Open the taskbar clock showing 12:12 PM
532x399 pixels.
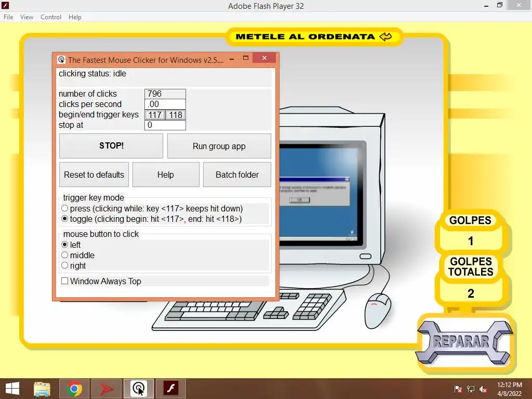pos(510,389)
